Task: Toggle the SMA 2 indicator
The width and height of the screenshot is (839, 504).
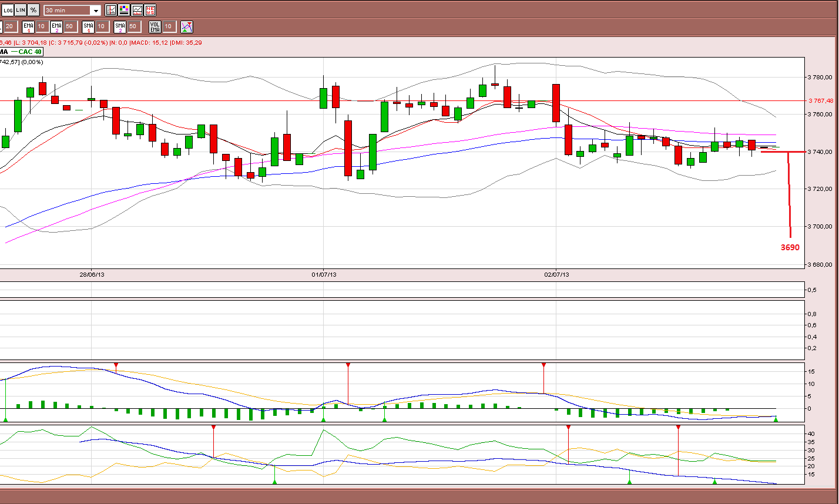Action: point(120,26)
